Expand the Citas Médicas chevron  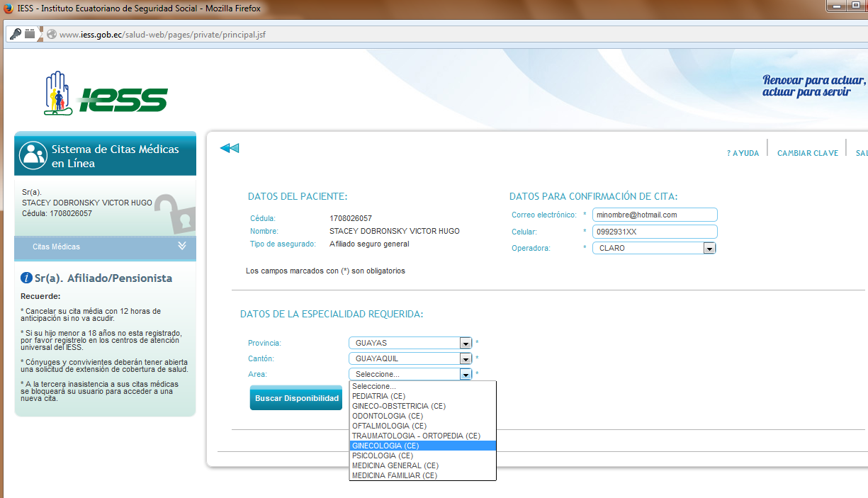pyautogui.click(x=182, y=246)
